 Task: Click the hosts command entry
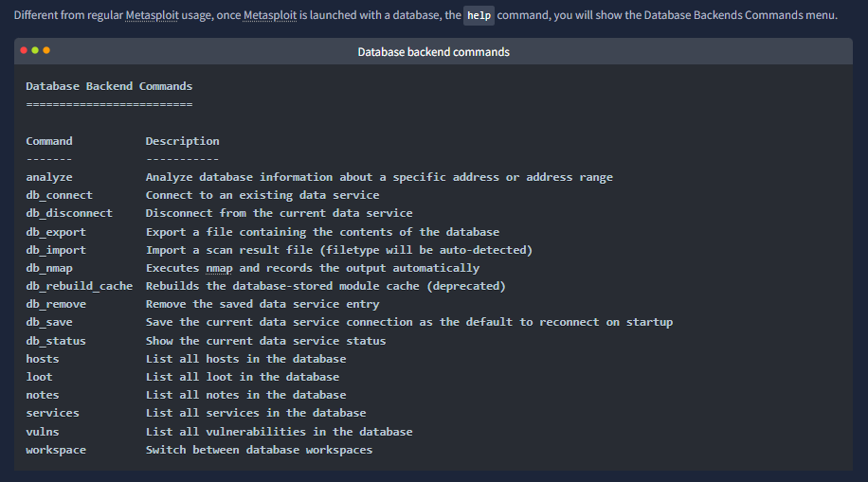[43, 359]
